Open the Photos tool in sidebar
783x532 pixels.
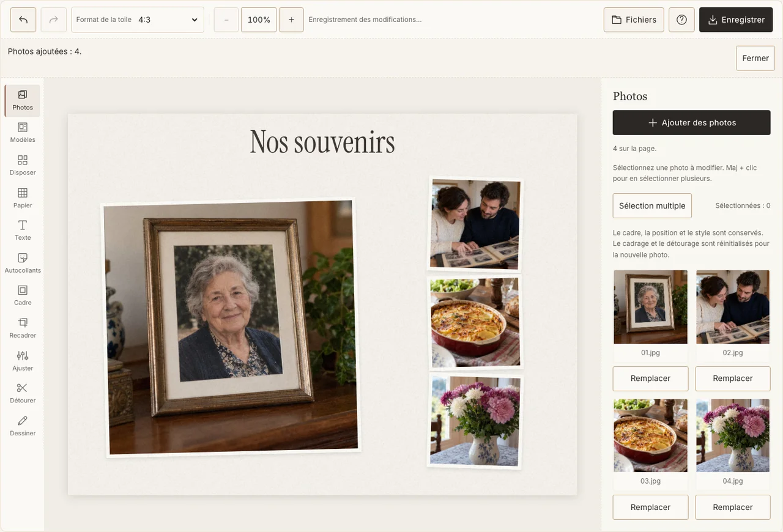coord(23,101)
